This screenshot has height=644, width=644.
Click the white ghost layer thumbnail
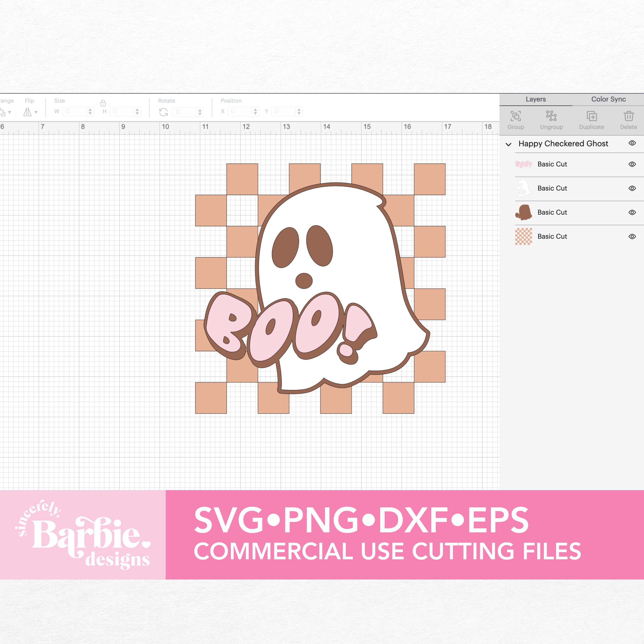pyautogui.click(x=524, y=188)
